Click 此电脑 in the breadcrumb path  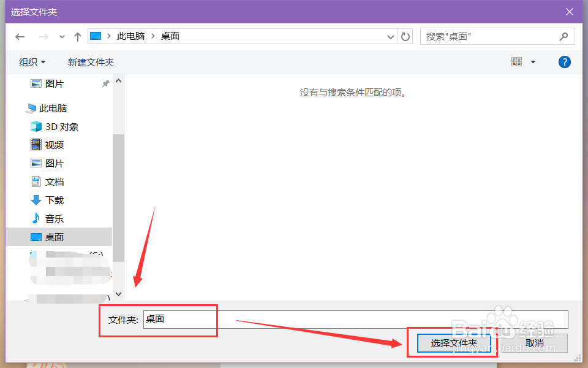pyautogui.click(x=130, y=36)
